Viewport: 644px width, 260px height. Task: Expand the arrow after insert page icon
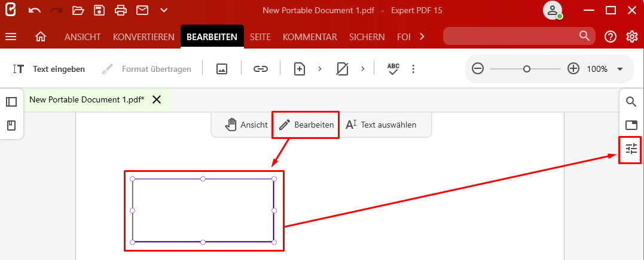pyautogui.click(x=319, y=69)
